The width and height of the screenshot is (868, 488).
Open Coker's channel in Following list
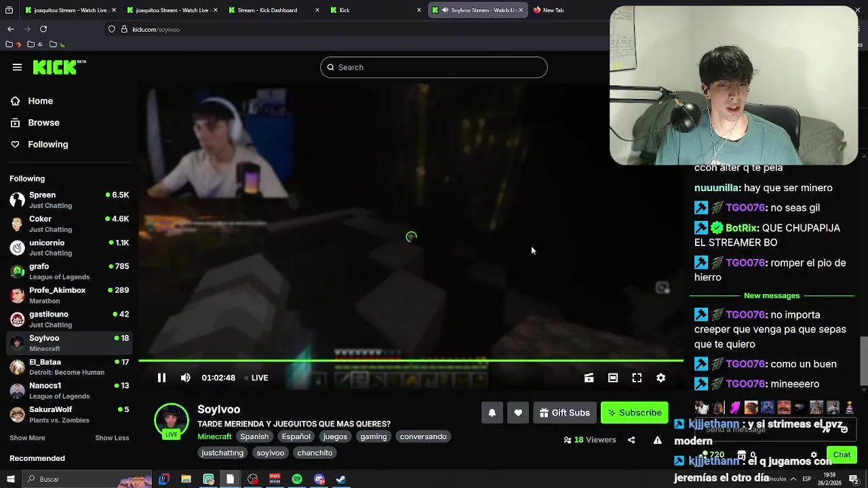pos(69,224)
